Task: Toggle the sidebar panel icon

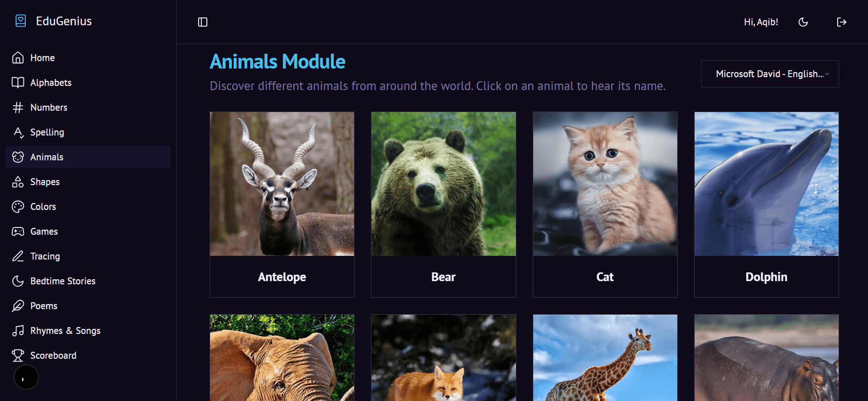Action: click(203, 22)
